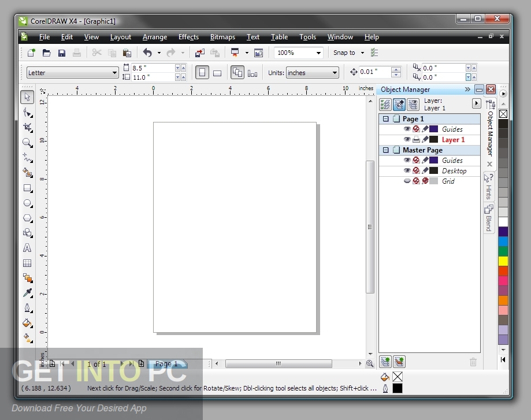The width and height of the screenshot is (531, 420).
Task: Open the Hints docker tab
Action: pos(489,187)
